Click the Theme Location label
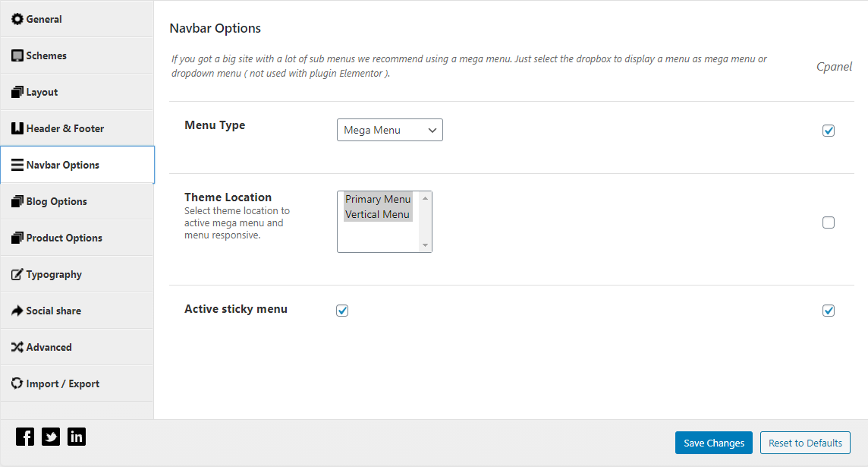 point(228,197)
